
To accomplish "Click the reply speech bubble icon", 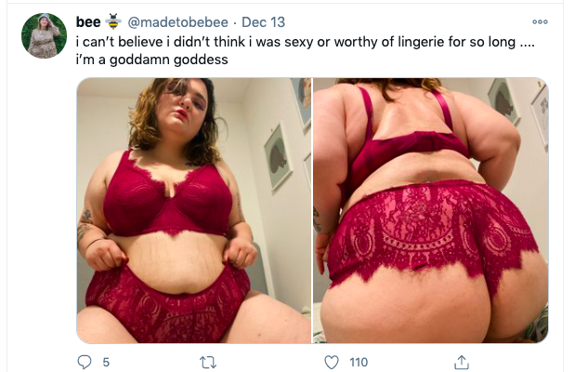I will [85, 362].
